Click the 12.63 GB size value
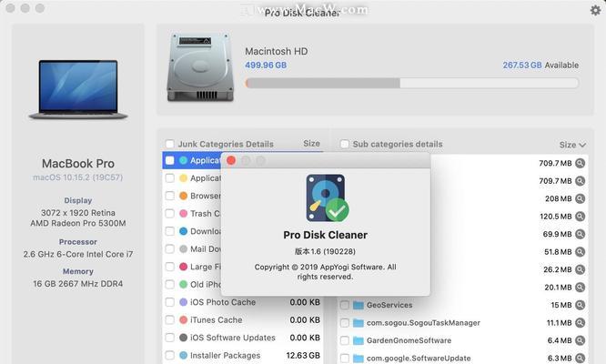 pyautogui.click(x=303, y=356)
